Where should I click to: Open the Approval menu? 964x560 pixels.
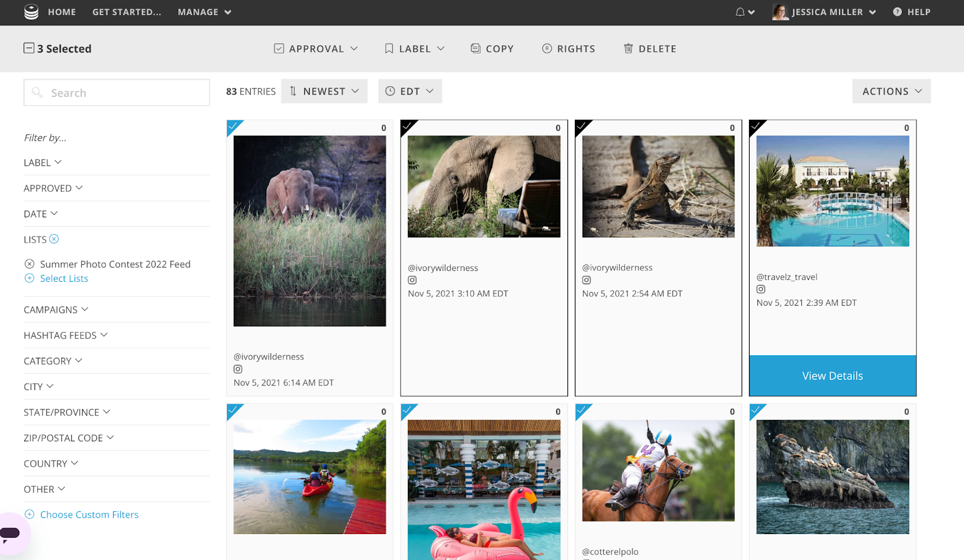(316, 49)
